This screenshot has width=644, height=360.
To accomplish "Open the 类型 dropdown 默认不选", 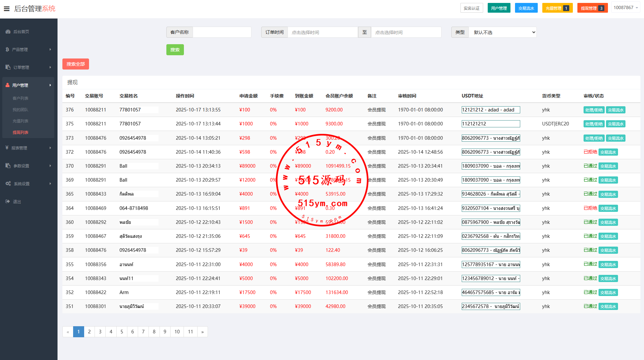I will pos(502,32).
